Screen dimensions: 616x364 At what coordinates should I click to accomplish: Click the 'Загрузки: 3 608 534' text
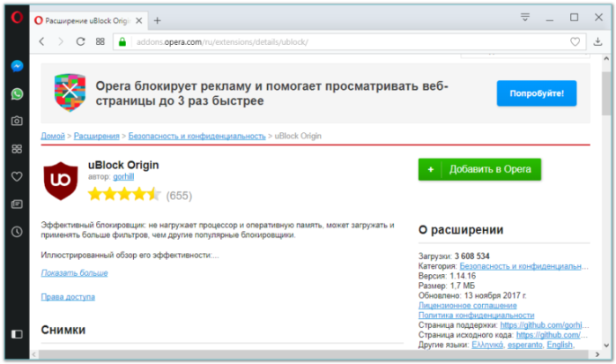[454, 256]
